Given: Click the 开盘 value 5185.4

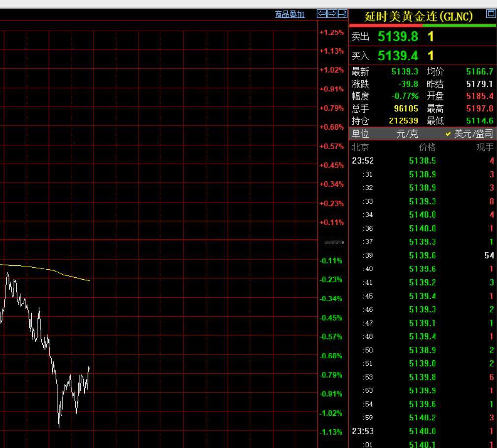Looking at the screenshot, I should coord(480,96).
